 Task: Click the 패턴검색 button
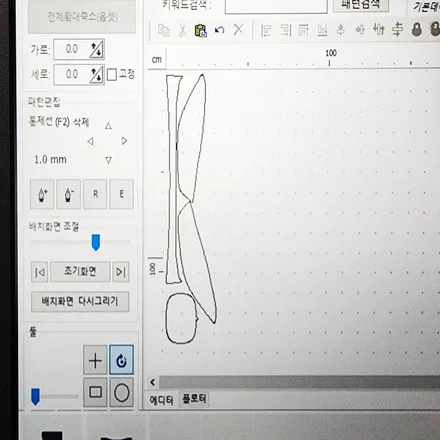(361, 5)
